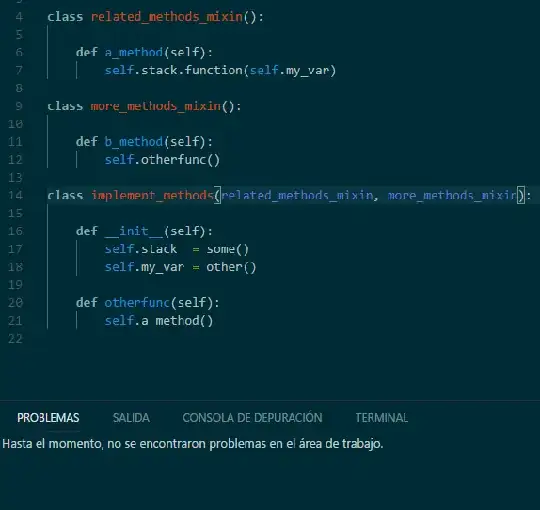Click implement_methods class name on line 14

pos(152,195)
